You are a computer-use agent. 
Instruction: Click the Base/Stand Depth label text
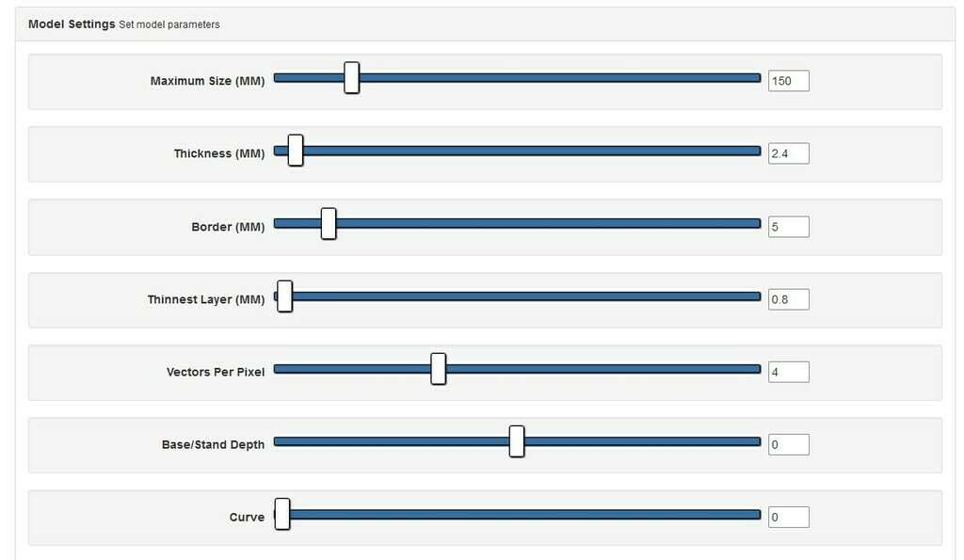tap(213, 444)
